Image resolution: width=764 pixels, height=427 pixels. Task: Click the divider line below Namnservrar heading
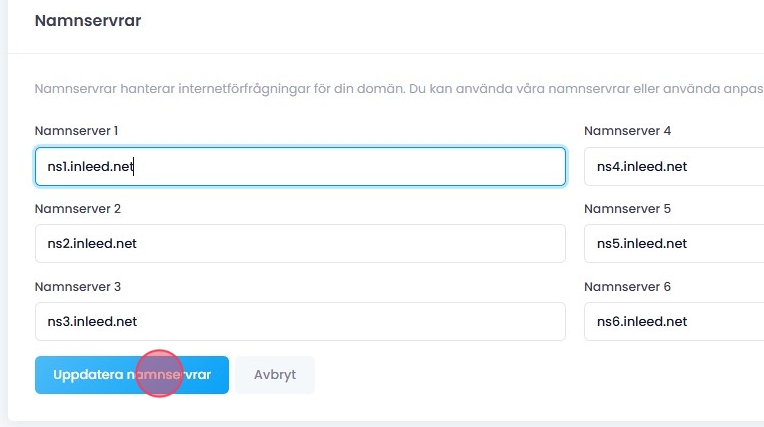tap(400, 53)
